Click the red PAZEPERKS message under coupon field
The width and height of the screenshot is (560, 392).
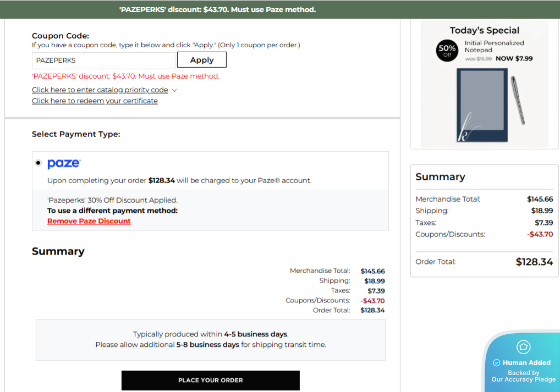125,76
